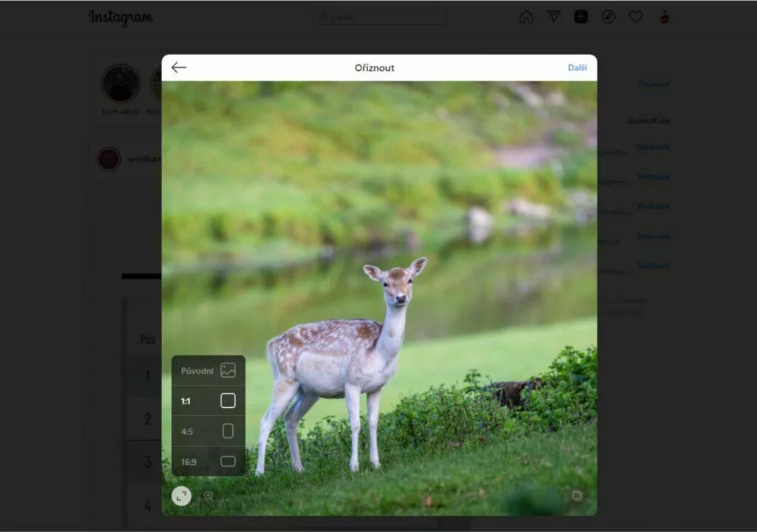757x532 pixels.
Task: Open the activity heart icon
Action: coord(635,17)
